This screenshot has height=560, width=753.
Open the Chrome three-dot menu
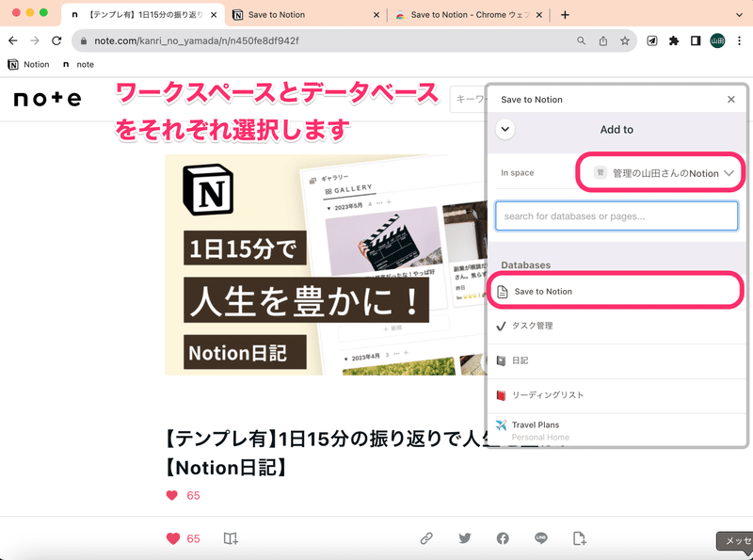coord(740,40)
